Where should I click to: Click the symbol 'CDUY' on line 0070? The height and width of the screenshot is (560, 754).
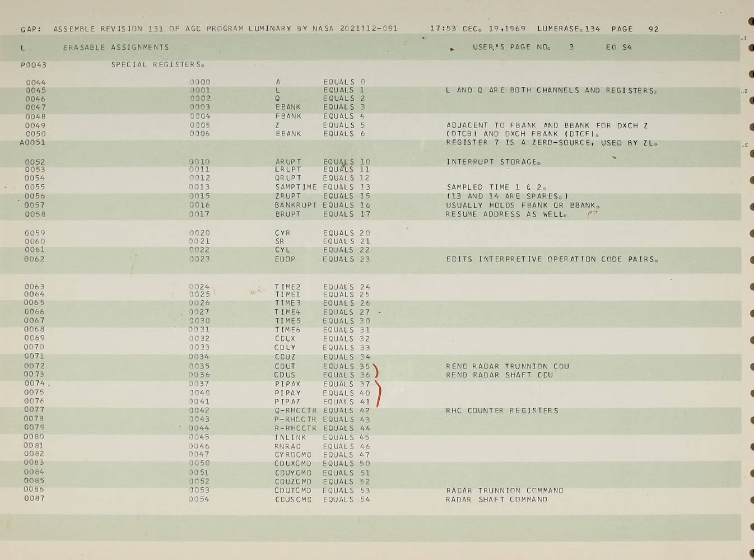285,348
